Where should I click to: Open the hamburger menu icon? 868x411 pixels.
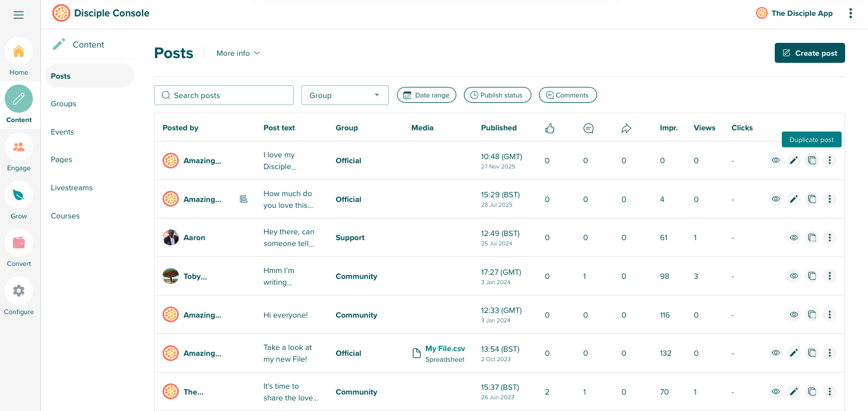[19, 15]
